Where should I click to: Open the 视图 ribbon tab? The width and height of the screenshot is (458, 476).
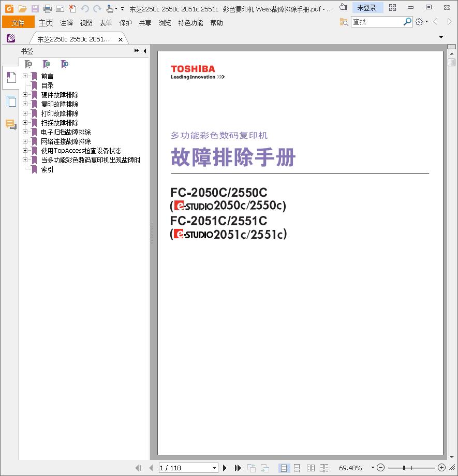tap(86, 23)
